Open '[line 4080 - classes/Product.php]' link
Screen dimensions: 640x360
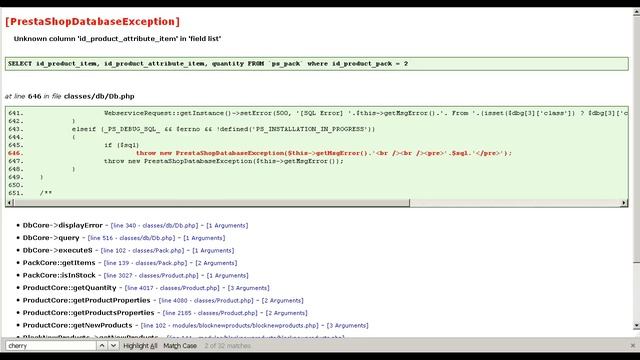click(x=206, y=300)
